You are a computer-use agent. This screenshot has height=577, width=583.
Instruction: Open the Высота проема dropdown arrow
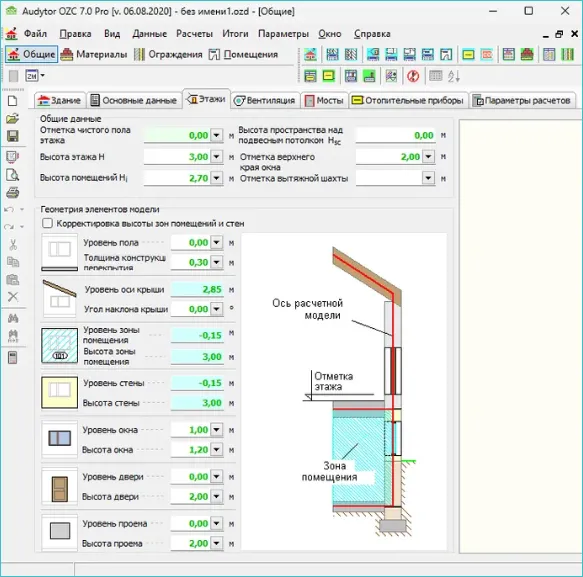(216, 543)
